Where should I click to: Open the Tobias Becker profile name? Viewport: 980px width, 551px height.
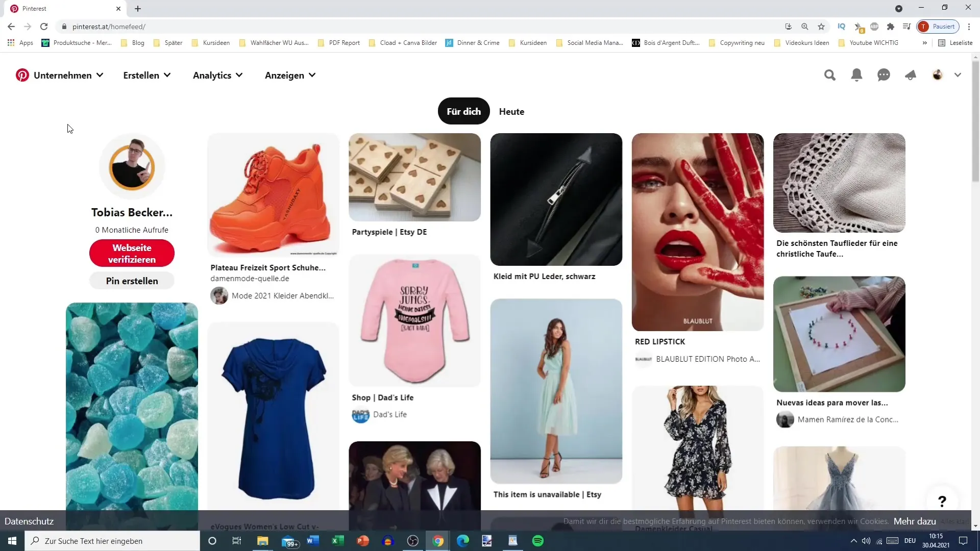click(132, 213)
